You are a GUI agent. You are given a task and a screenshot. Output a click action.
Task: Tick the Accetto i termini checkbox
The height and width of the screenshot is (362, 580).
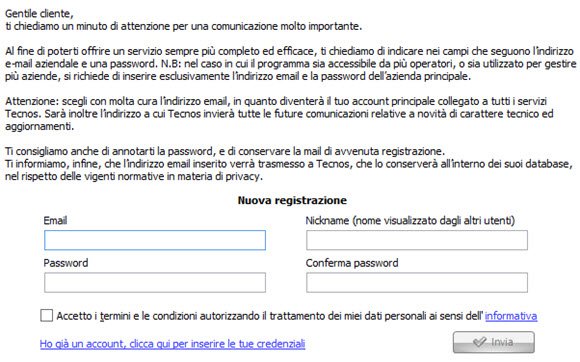pos(47,315)
